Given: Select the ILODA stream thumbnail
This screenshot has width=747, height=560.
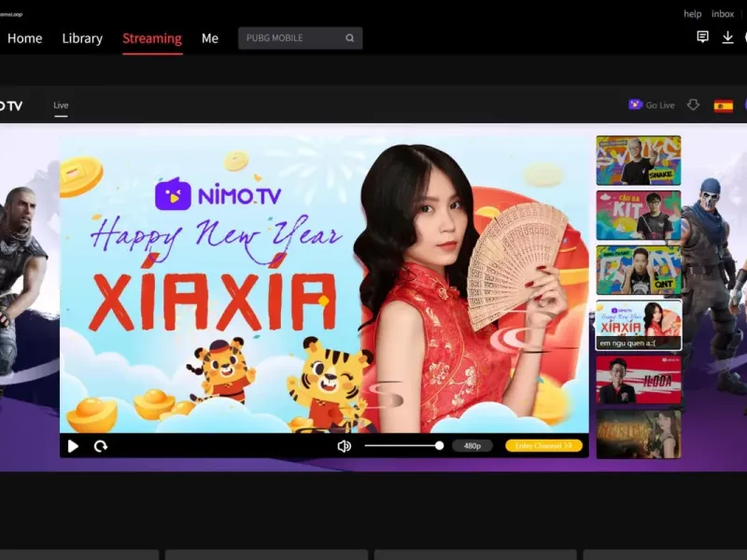Looking at the screenshot, I should click(x=639, y=380).
